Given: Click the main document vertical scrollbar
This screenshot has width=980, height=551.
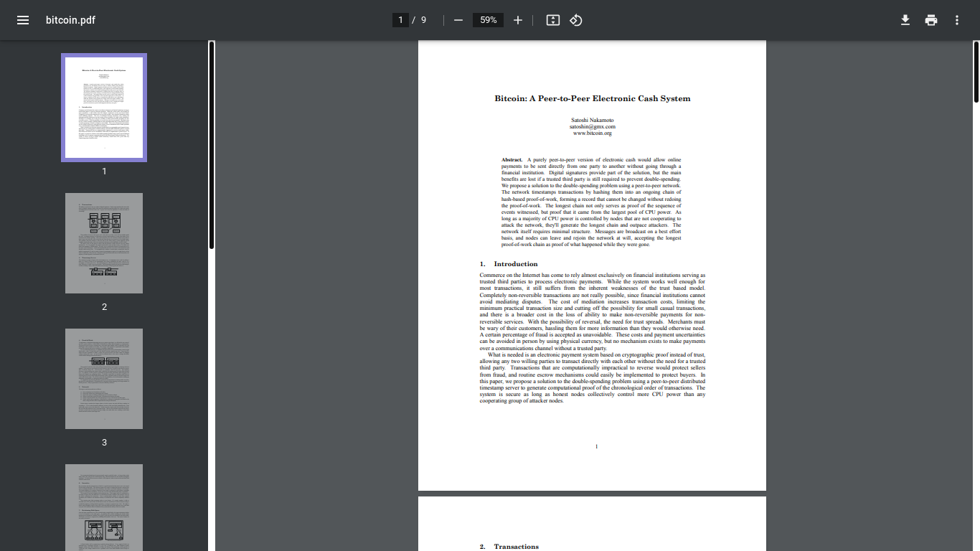Looking at the screenshot, I should click(976, 72).
